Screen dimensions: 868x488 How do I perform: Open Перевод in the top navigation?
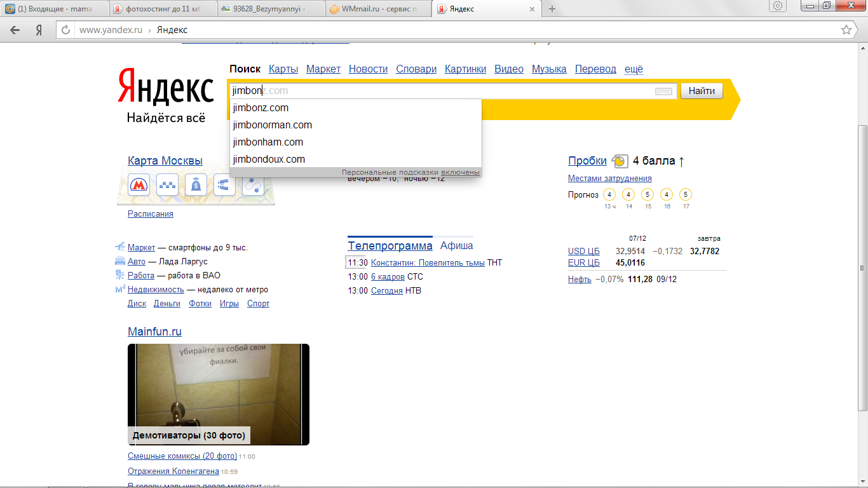click(x=595, y=69)
